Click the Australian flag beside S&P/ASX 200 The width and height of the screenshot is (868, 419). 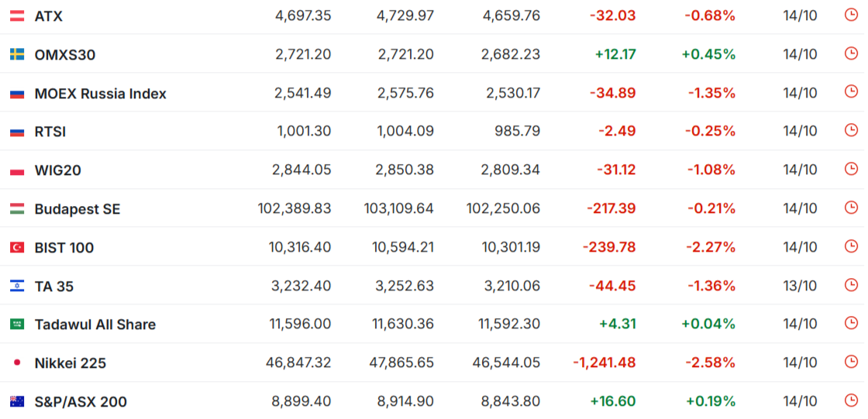coord(17,402)
